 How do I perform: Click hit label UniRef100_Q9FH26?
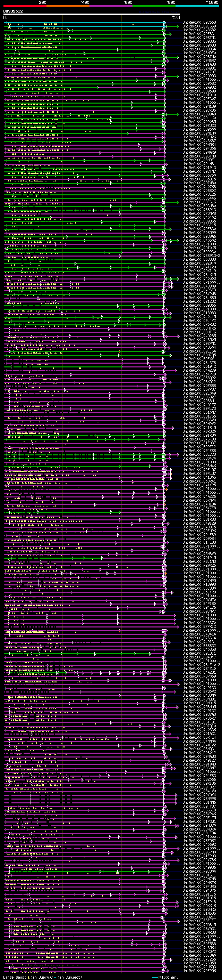[199, 137]
